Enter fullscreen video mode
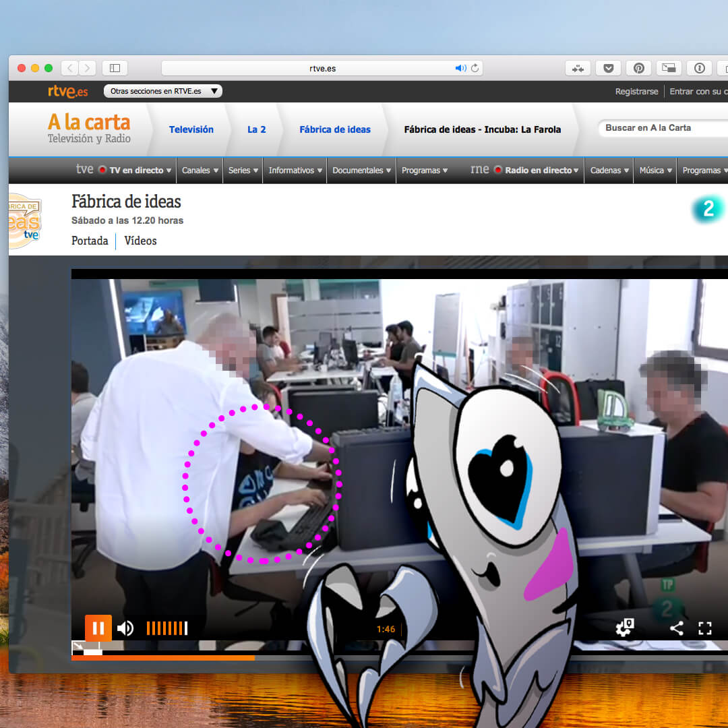This screenshot has height=728, width=728. point(705,628)
